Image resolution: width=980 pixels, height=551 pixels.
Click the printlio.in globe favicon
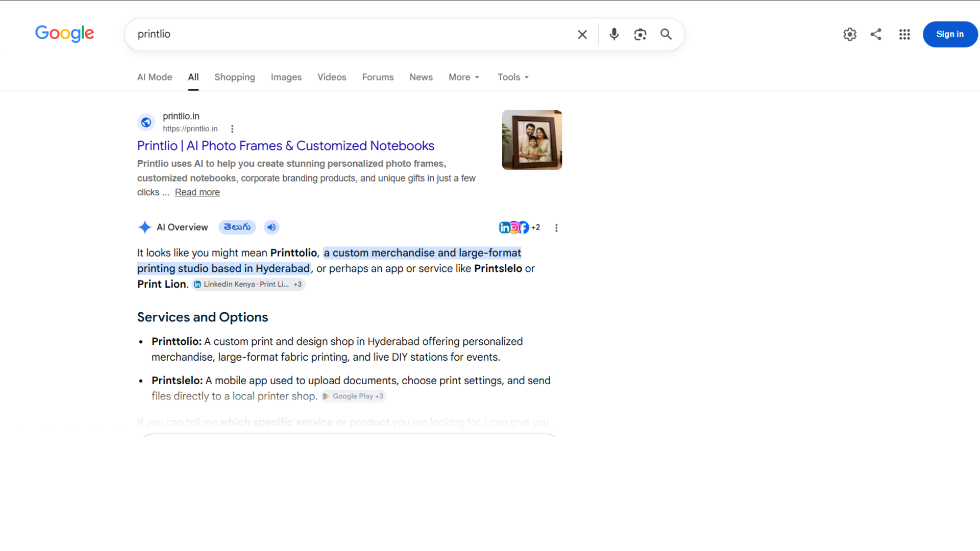coord(146,122)
